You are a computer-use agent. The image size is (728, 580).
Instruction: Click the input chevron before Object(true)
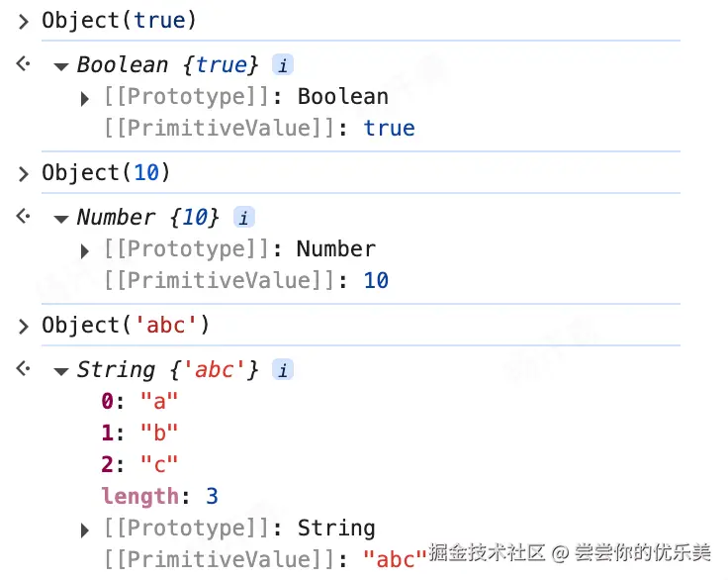coord(24,20)
